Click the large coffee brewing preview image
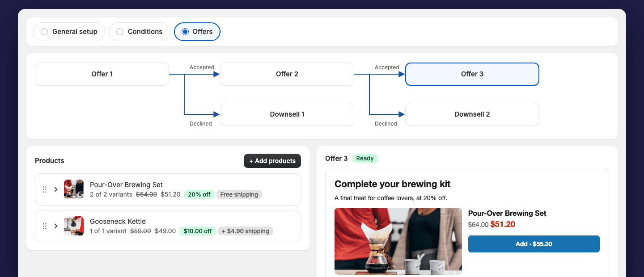 398,241
